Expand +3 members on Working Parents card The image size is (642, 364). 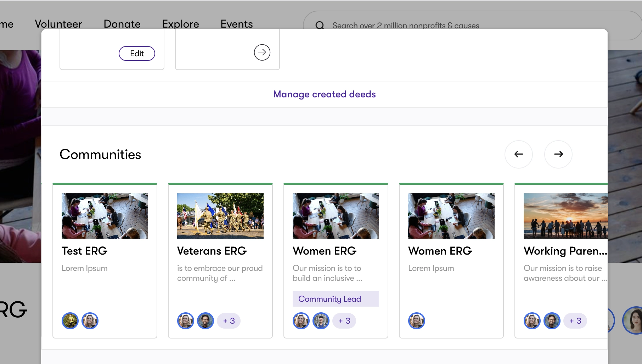click(575, 321)
